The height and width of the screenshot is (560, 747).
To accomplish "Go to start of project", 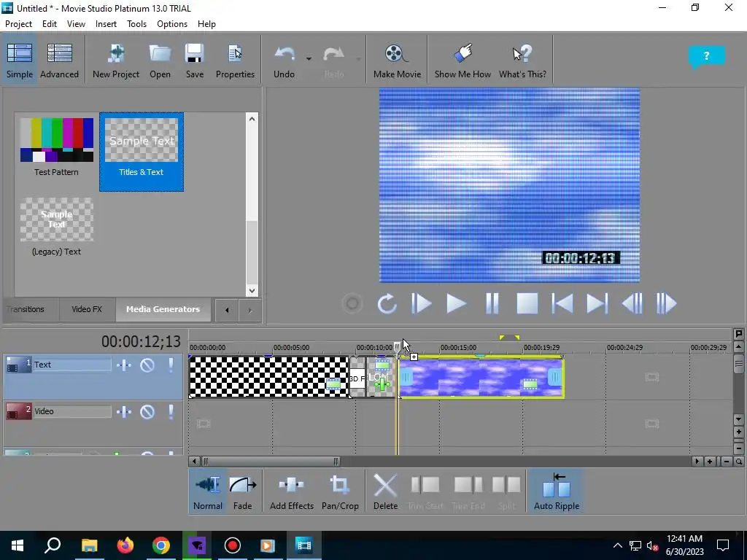I will pyautogui.click(x=562, y=303).
